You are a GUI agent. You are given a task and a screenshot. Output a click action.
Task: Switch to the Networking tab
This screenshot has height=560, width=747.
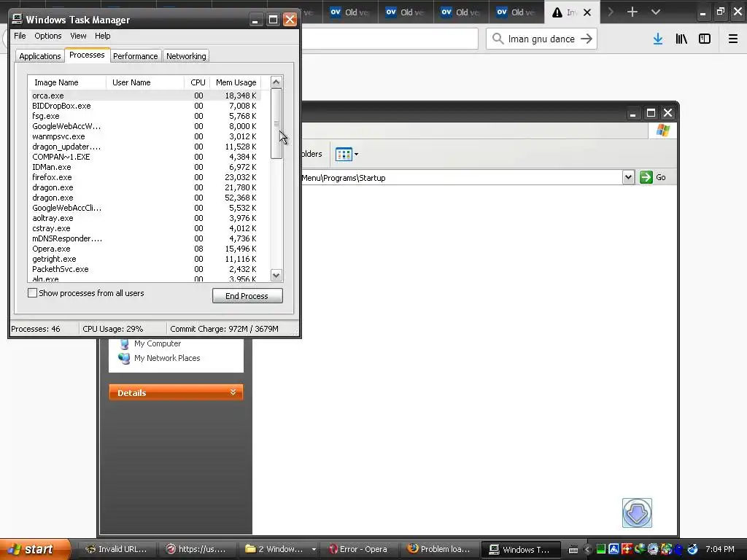(x=186, y=56)
